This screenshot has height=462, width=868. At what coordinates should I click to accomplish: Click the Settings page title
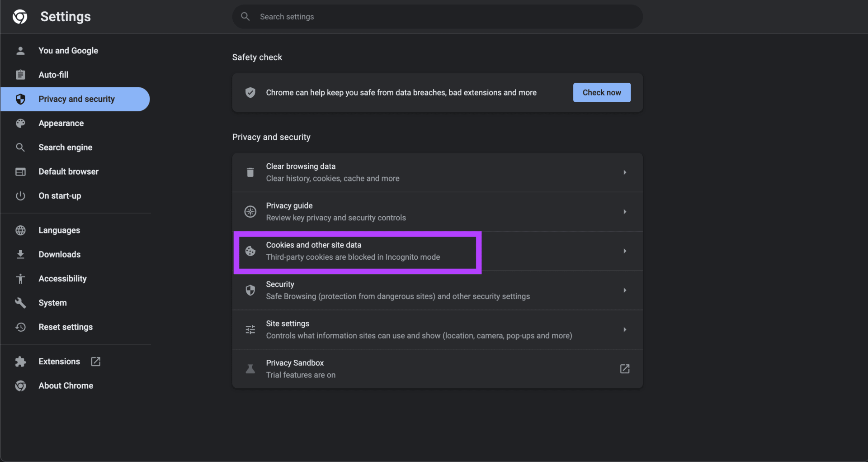pos(66,17)
